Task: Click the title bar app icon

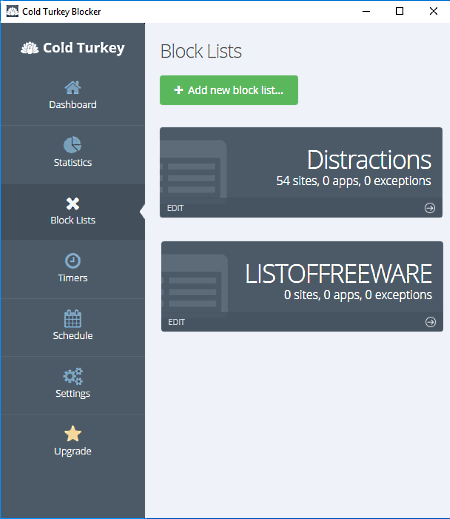Action: pyautogui.click(x=12, y=11)
